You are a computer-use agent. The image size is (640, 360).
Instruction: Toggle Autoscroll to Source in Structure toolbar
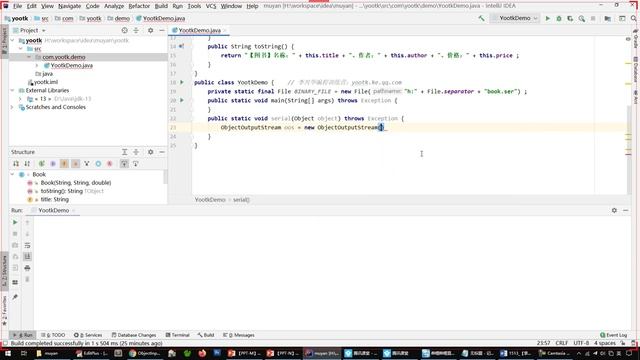click(x=124, y=164)
